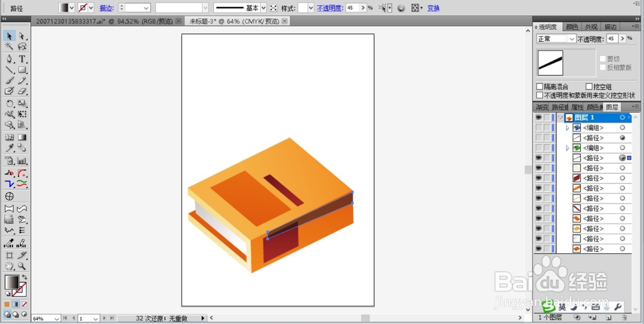Pick the Gradient tool in toolbox
644x324 pixels.
click(x=22, y=137)
